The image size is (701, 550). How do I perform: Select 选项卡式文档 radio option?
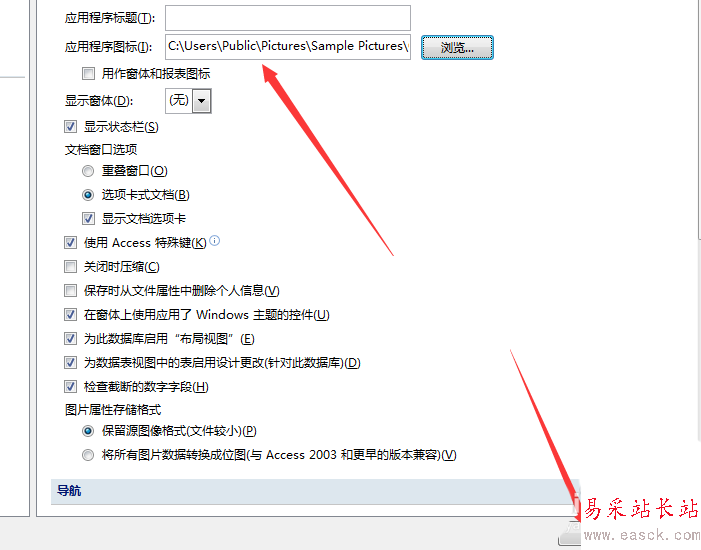click(88, 195)
